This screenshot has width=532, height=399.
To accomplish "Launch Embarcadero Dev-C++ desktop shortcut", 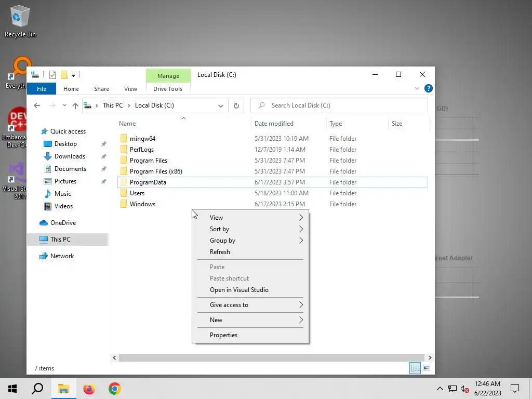I will tap(14, 127).
